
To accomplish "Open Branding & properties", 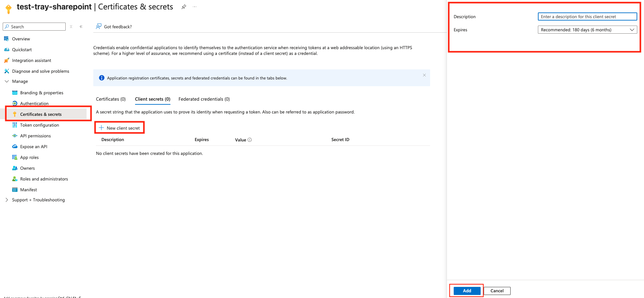I will (42, 93).
